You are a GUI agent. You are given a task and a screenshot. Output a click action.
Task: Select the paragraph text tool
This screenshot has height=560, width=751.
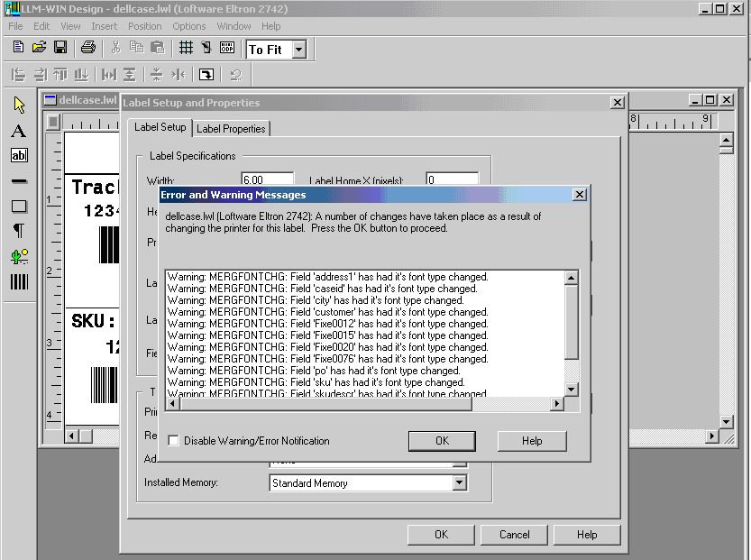tap(19, 232)
